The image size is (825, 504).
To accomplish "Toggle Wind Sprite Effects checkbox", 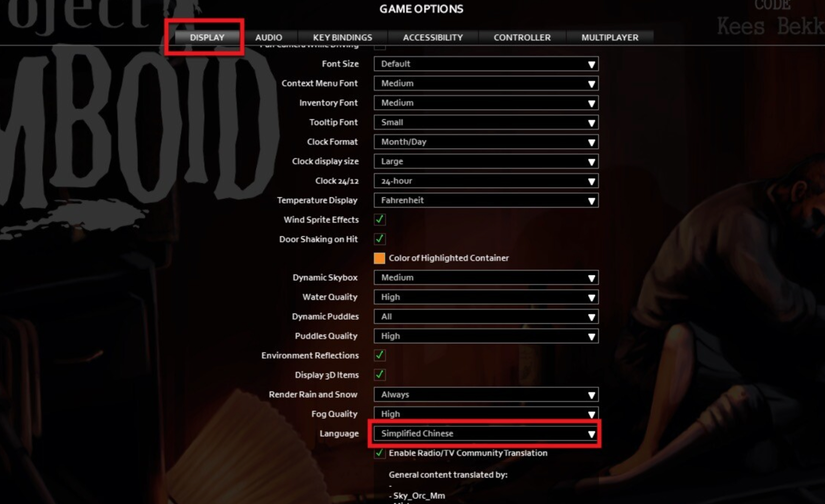I will (x=379, y=219).
